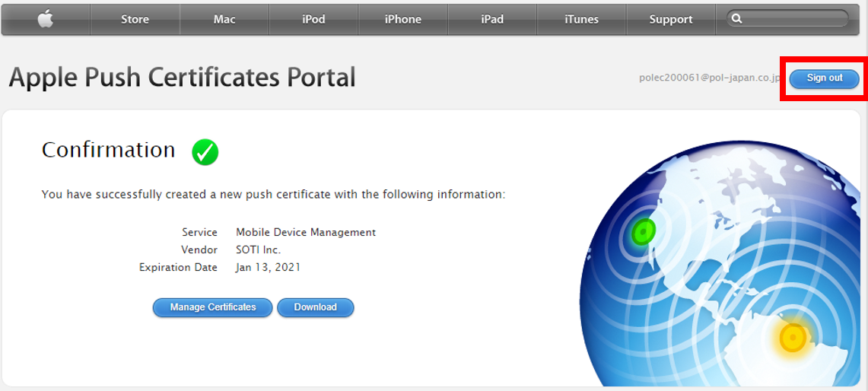Image resolution: width=868 pixels, height=391 pixels.
Task: Click the magnifying glass search icon
Action: tap(737, 19)
